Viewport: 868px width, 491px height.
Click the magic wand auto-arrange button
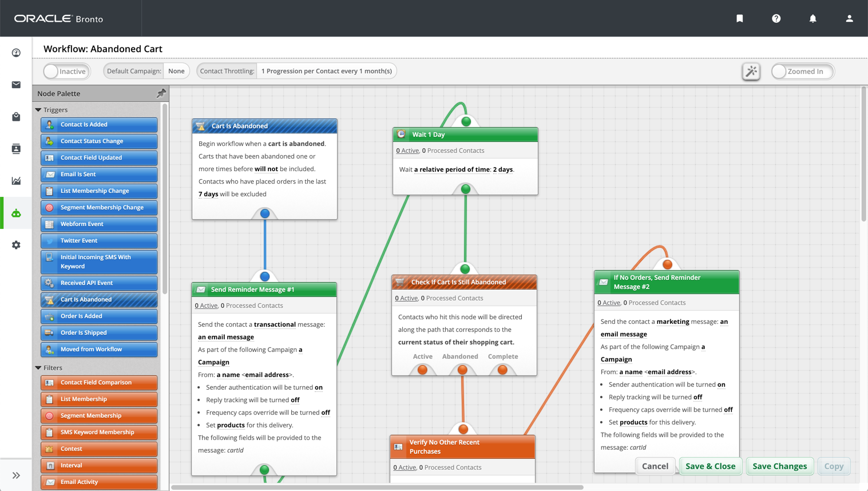[x=751, y=71]
